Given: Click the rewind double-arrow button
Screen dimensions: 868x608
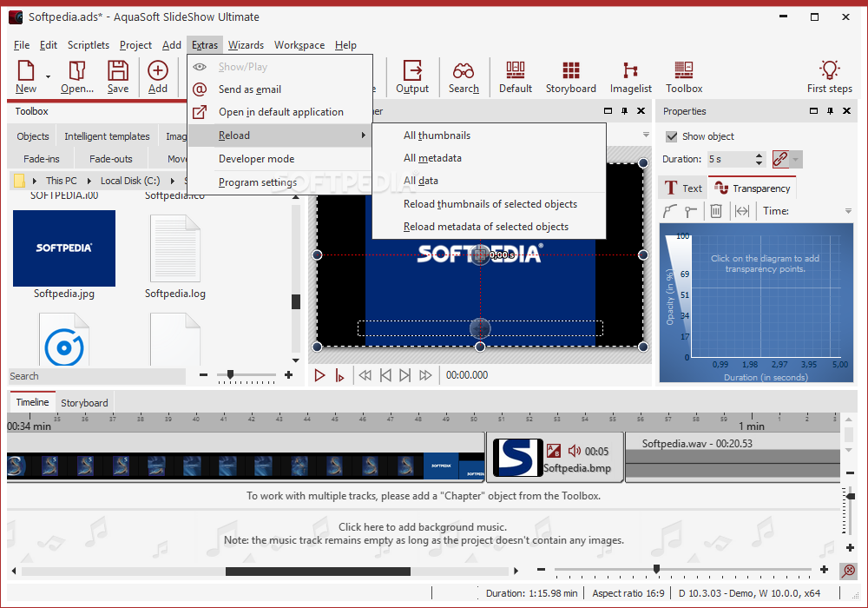Looking at the screenshot, I should point(365,375).
